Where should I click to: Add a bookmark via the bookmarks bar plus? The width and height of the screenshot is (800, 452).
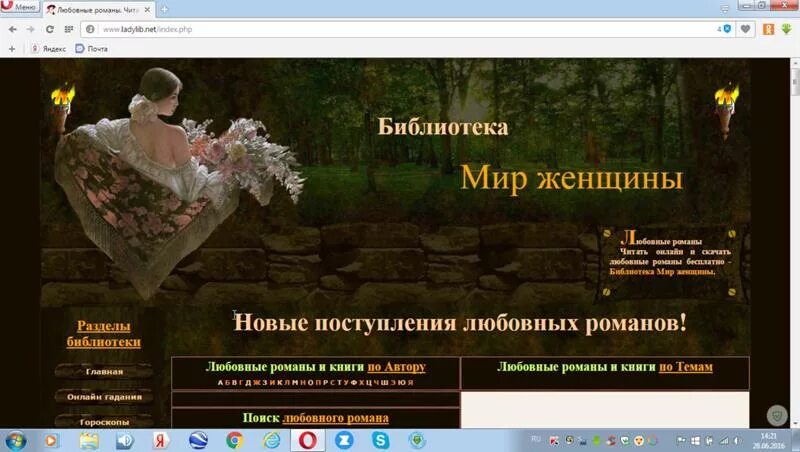(x=12, y=49)
